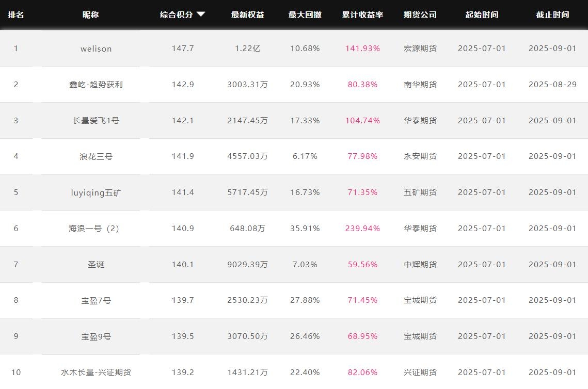The image size is (588, 389).
Task: Click the 昵称 column header
Action: click(91, 15)
